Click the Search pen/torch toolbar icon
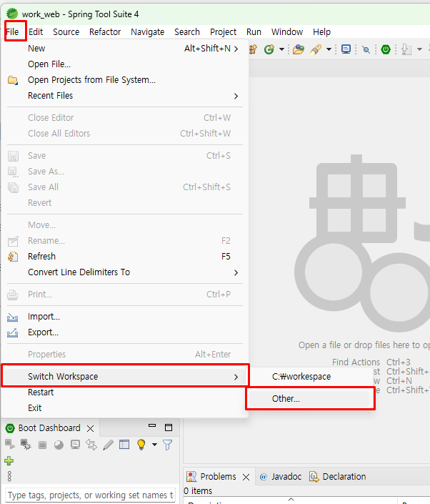430x504 pixels. pyautogui.click(x=316, y=49)
